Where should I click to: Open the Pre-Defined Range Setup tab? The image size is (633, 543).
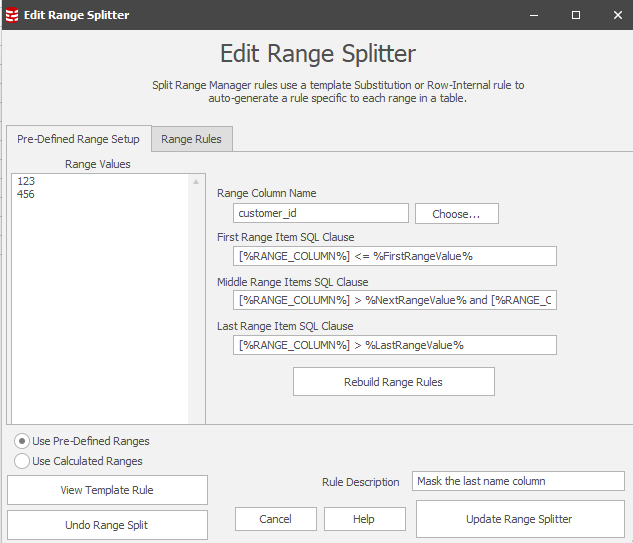coord(78,139)
